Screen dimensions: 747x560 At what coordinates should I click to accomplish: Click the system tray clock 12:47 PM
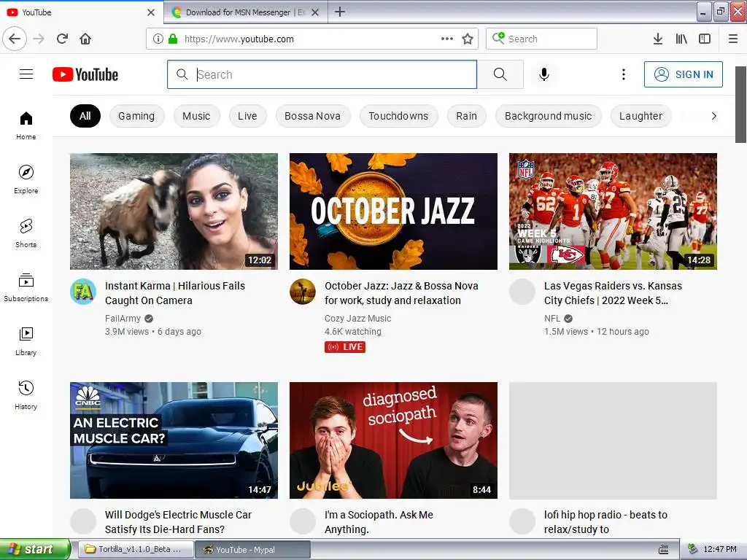(x=720, y=550)
